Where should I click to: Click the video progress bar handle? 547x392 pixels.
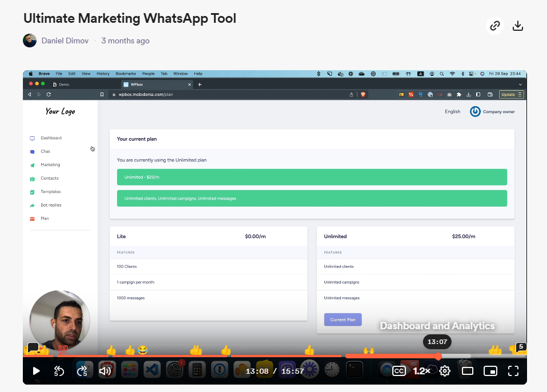(438, 356)
